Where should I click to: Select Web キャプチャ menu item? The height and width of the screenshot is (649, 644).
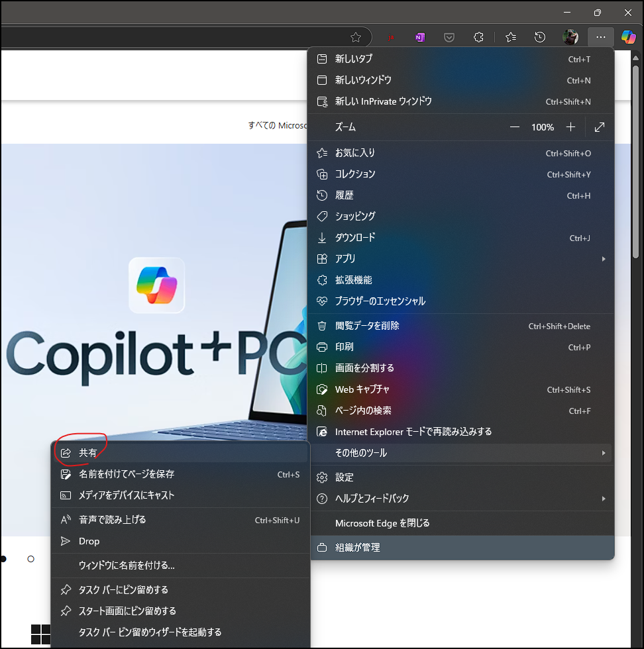click(461, 389)
